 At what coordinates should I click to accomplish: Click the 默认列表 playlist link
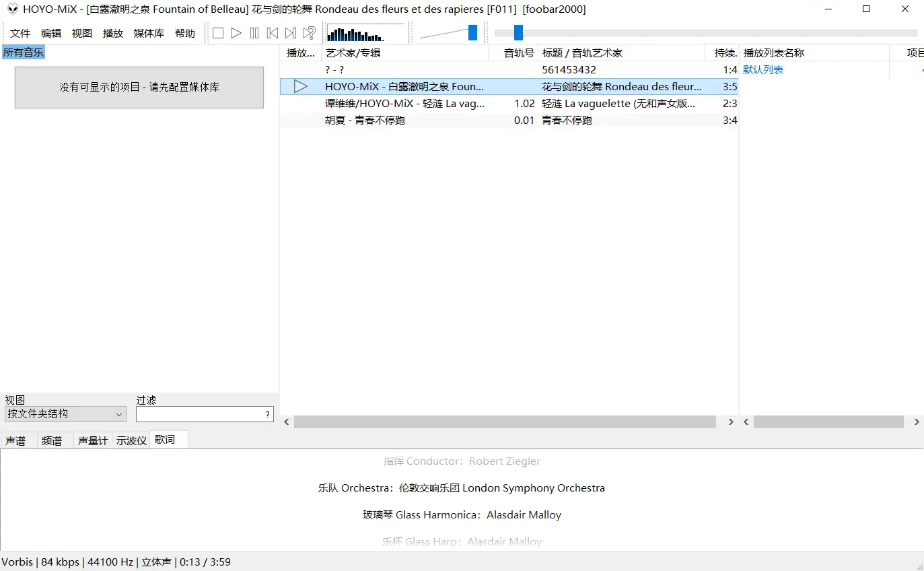(x=763, y=69)
